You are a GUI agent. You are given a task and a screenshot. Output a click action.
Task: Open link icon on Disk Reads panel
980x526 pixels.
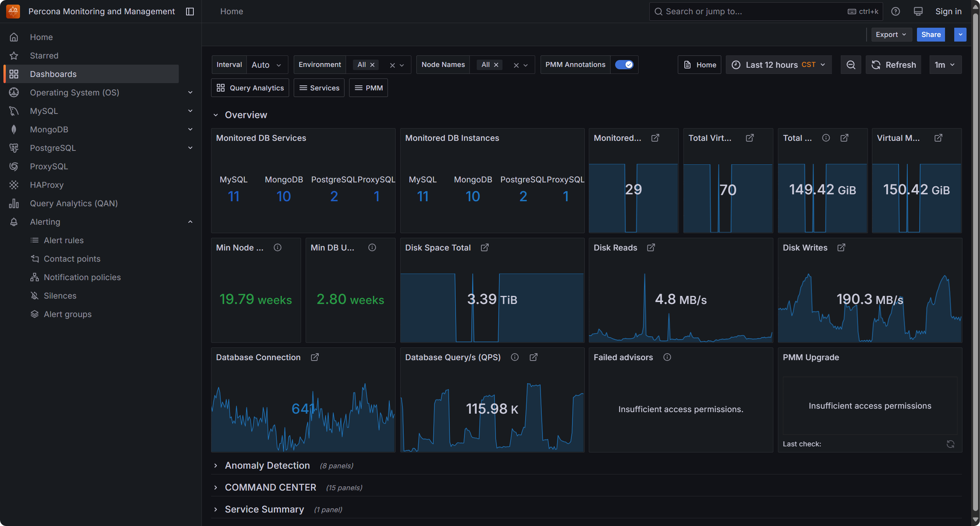click(x=651, y=247)
